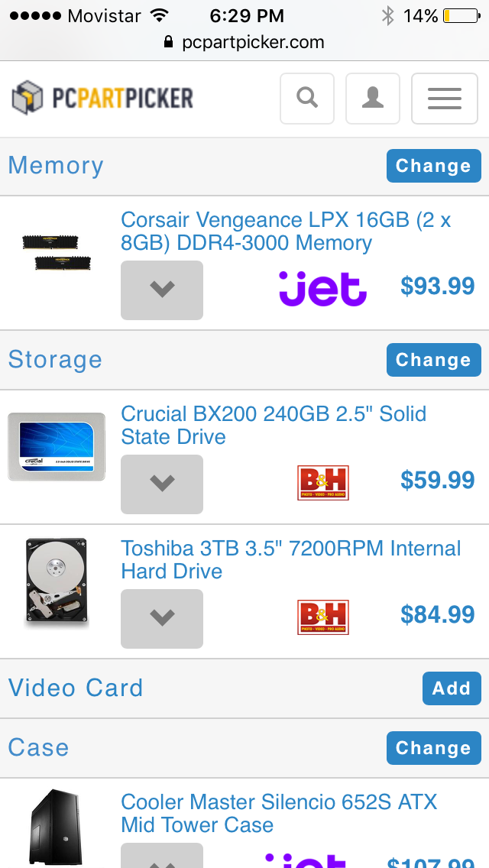The image size is (489, 868).
Task: Open the search magnifier icon
Action: (x=307, y=99)
